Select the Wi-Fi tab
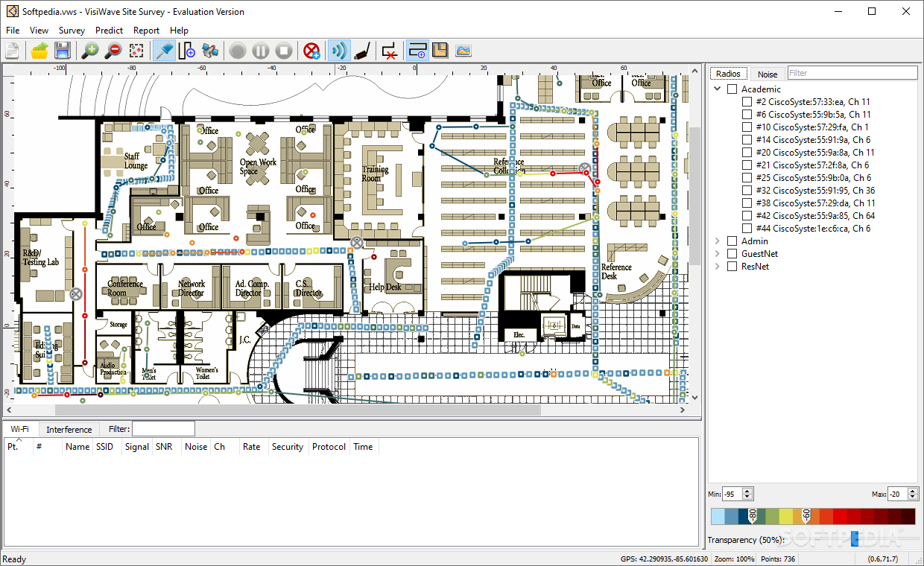924x566 pixels. pyautogui.click(x=20, y=429)
